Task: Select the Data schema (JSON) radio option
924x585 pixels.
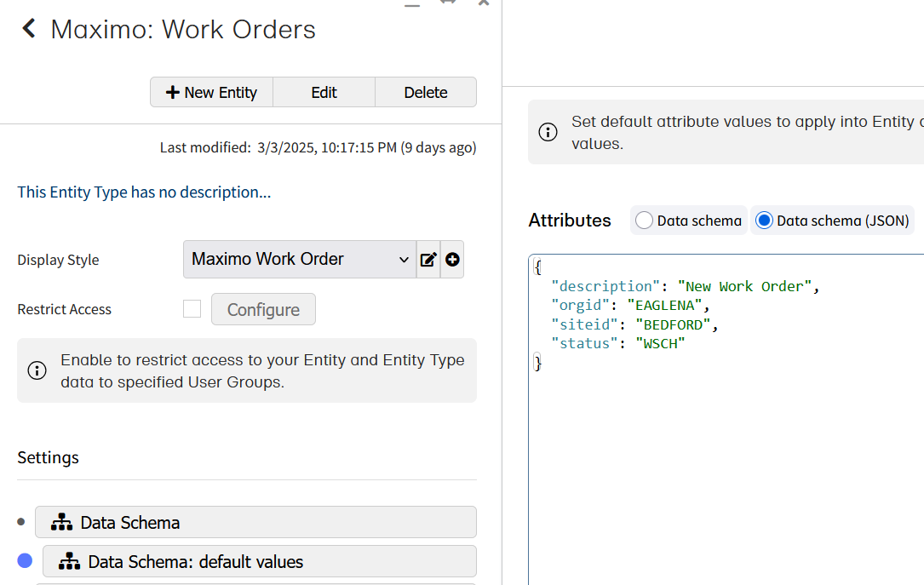Action: (764, 221)
